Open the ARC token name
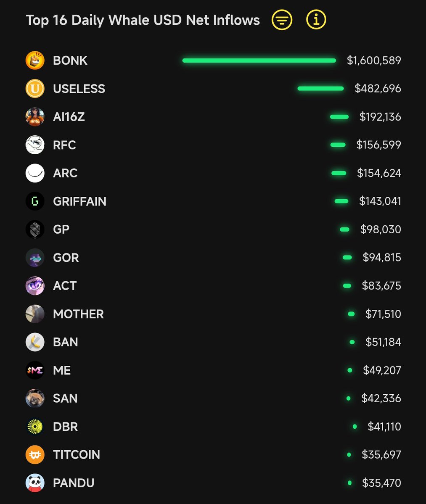 pyautogui.click(x=65, y=173)
